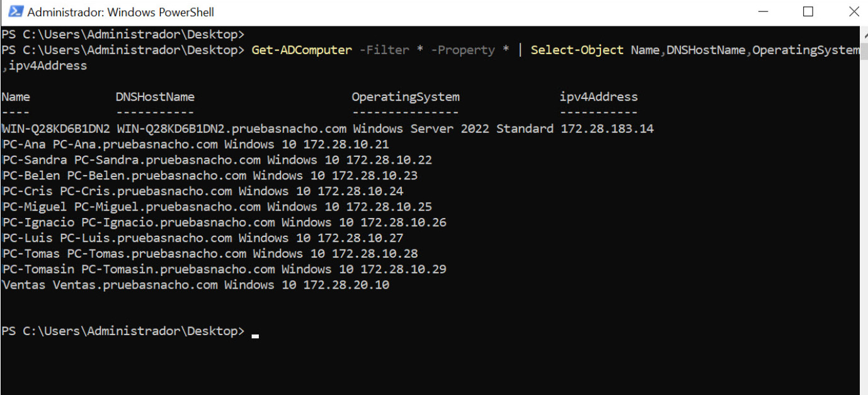Click the terminal's vertical scrollbar
Screen dimensions: 868x395
tap(863, 208)
